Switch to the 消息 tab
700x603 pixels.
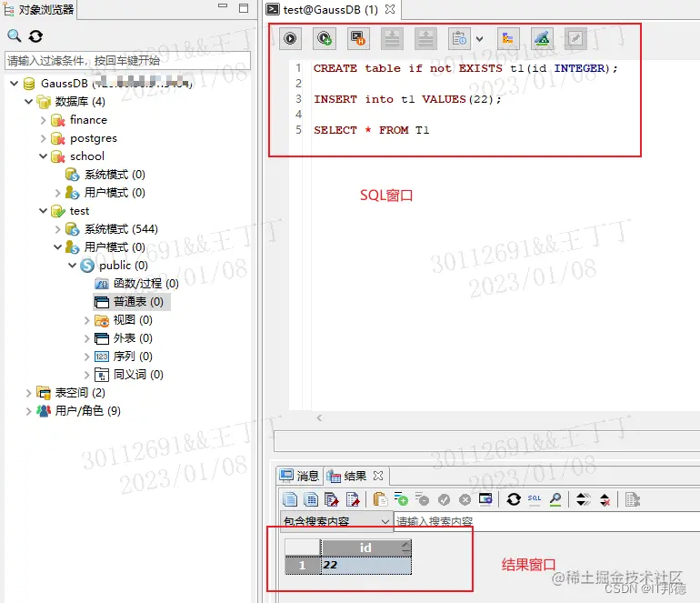[x=300, y=477]
